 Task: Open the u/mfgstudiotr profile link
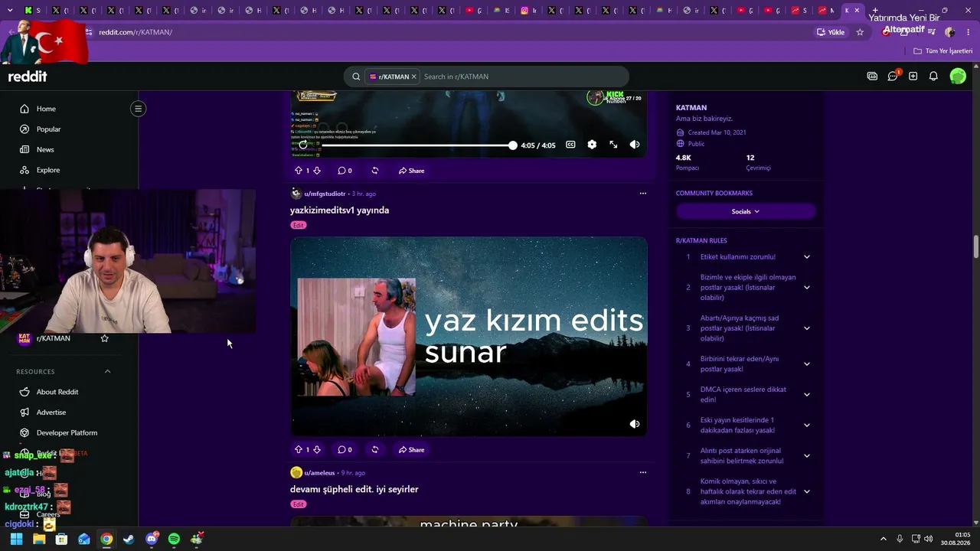point(325,194)
